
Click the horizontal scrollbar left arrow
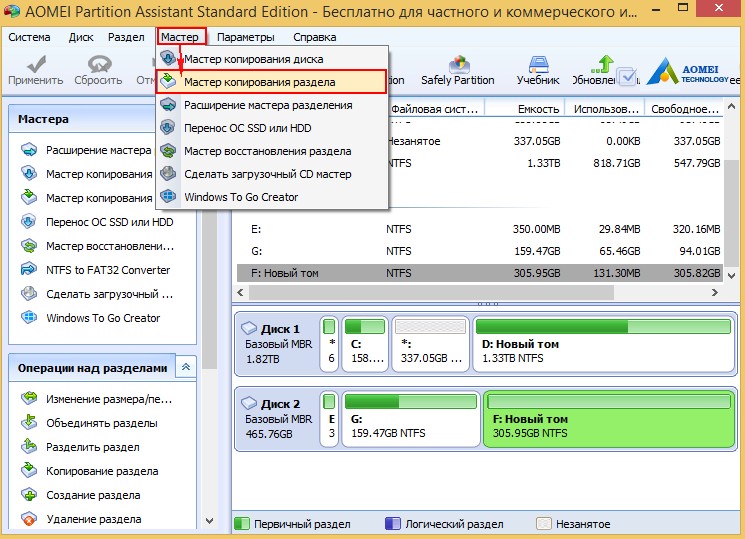(240, 293)
